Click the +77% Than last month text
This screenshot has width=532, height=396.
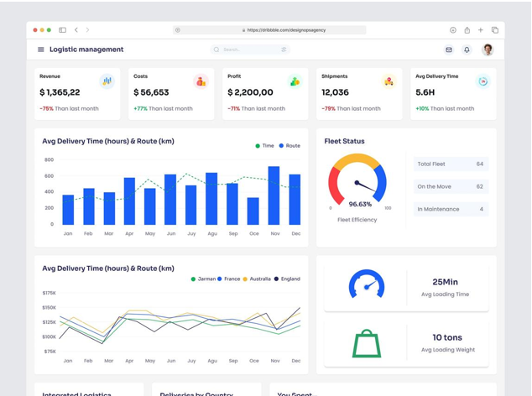(163, 108)
